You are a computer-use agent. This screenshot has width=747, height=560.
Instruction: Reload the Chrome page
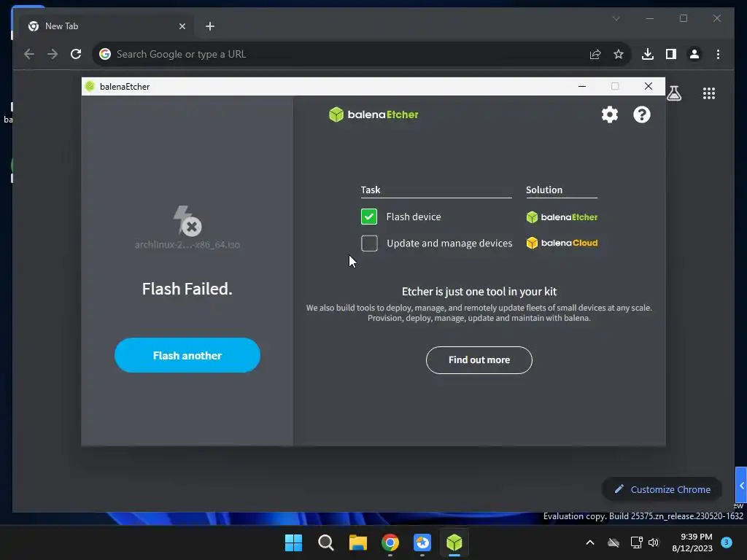76,54
